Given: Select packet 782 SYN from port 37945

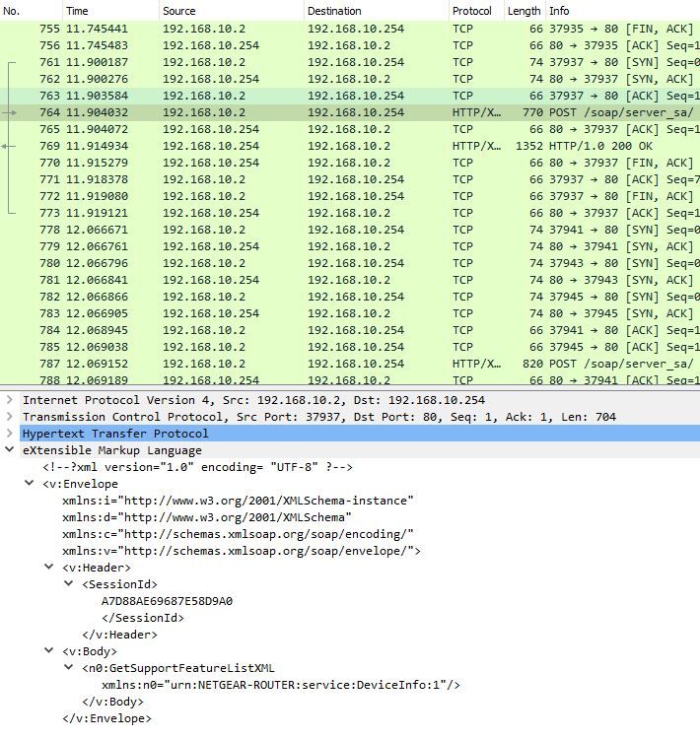Looking at the screenshot, I should click(x=350, y=297).
